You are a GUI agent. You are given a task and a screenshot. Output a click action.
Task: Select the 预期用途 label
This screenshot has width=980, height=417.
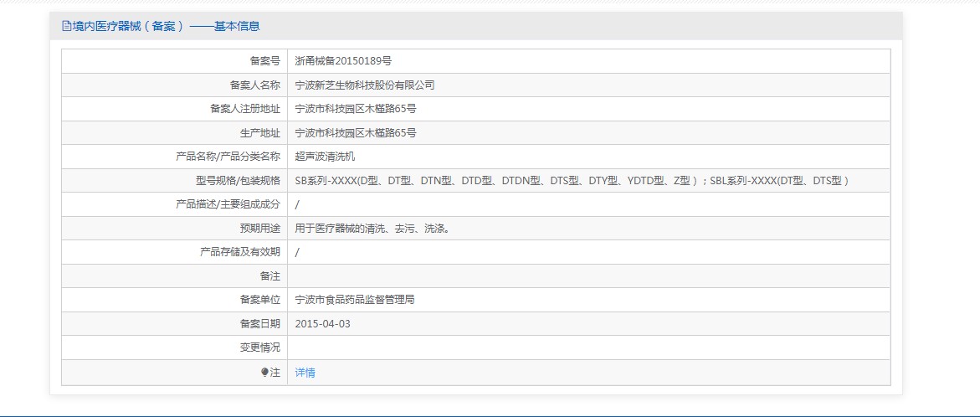pyautogui.click(x=260, y=229)
